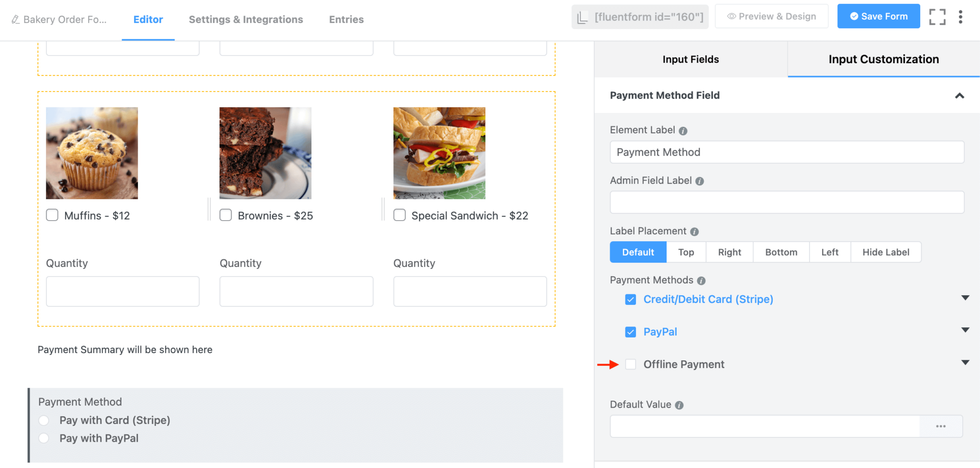Open the ellipsis options for Default Value
The image size is (980, 468).
(941, 426)
